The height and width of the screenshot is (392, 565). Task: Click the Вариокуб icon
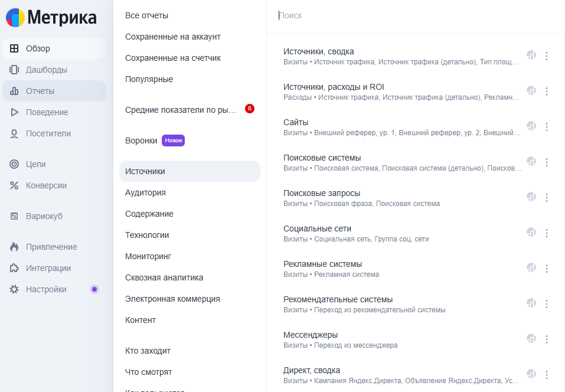(14, 216)
